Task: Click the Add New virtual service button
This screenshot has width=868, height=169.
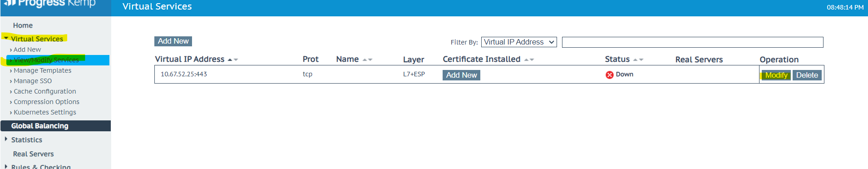Action: (x=173, y=41)
